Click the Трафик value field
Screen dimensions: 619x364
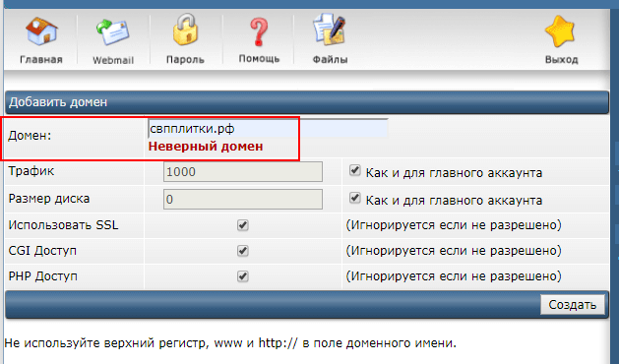[243, 172]
